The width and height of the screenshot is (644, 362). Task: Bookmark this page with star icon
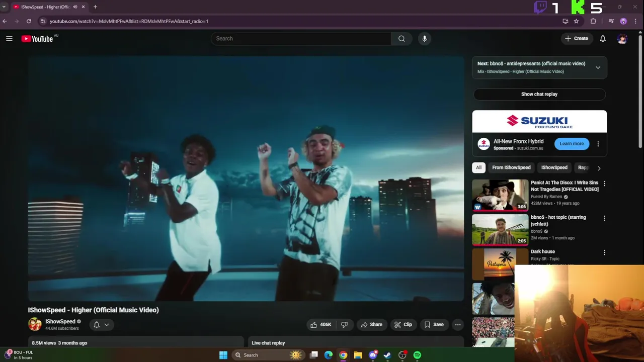click(x=577, y=21)
